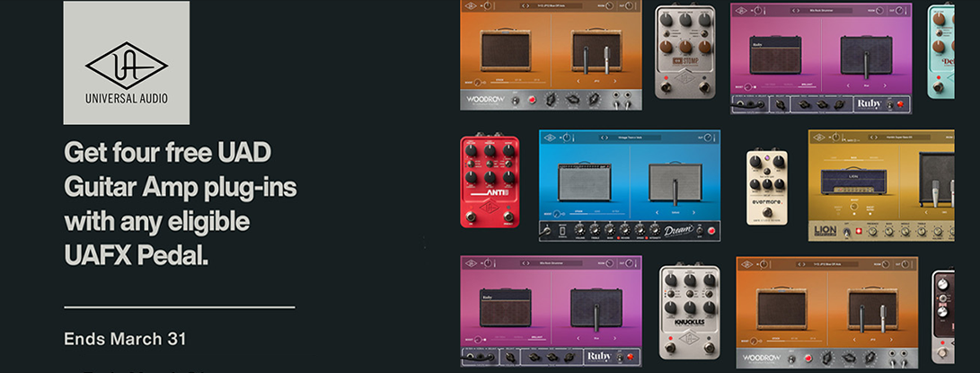
Task: Open the Woodrow plug-in beside the Stomp pedal
Action: [551, 55]
